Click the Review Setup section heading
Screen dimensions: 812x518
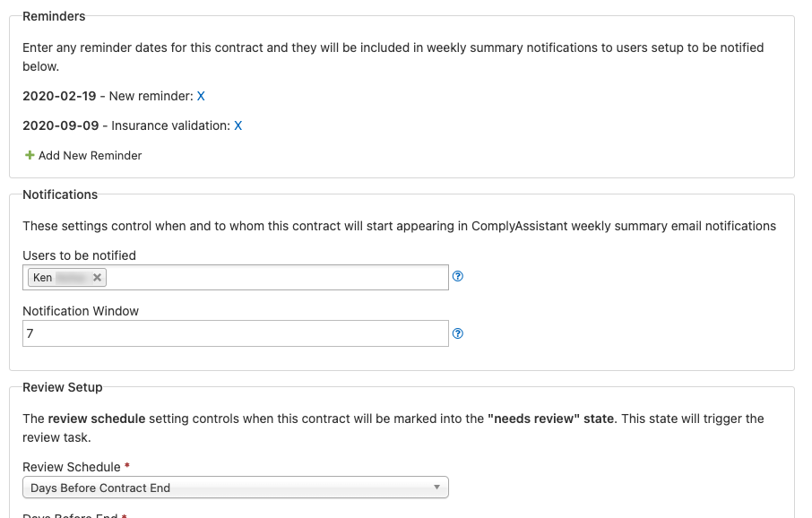[63, 387]
